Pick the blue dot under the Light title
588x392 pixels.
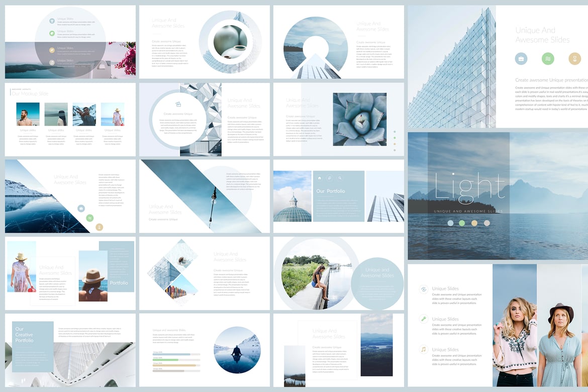click(450, 223)
